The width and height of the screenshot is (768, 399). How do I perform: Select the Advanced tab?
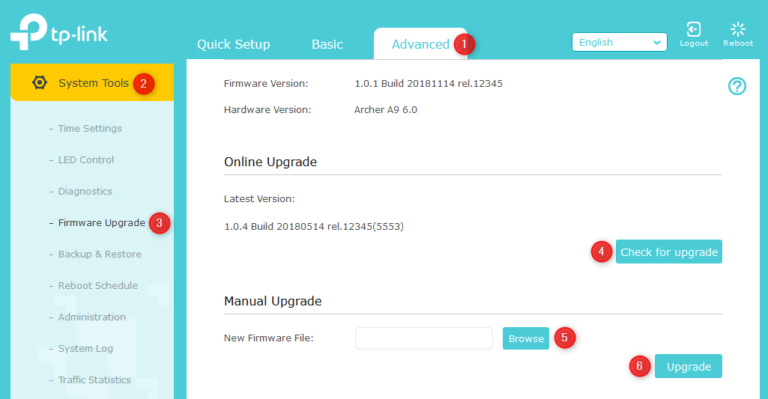point(420,44)
